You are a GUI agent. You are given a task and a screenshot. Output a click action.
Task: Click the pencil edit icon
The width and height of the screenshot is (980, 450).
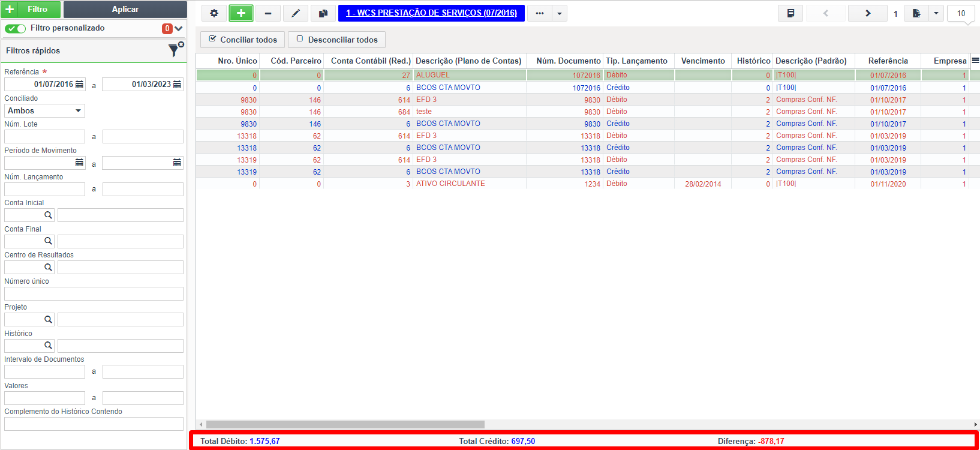[x=296, y=13]
